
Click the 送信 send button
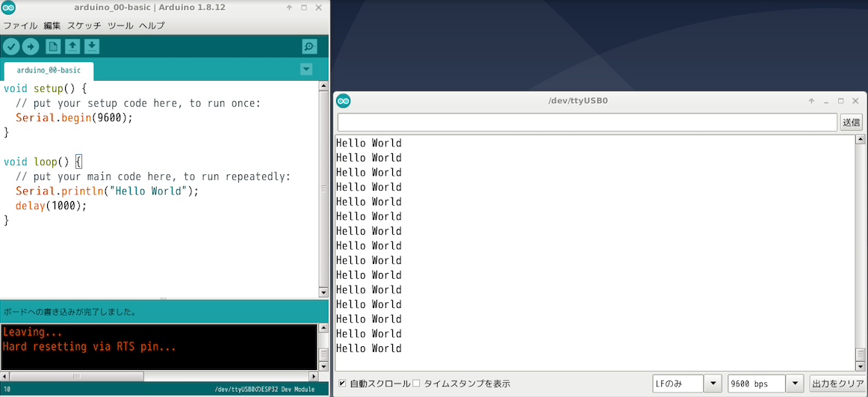(852, 122)
